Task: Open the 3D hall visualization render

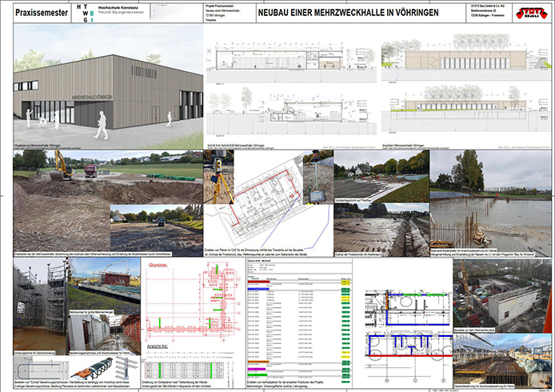Action: [x=108, y=85]
